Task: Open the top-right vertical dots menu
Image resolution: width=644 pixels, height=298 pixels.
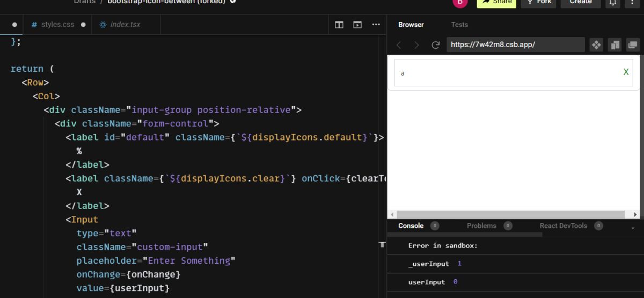Action: click(633, 2)
